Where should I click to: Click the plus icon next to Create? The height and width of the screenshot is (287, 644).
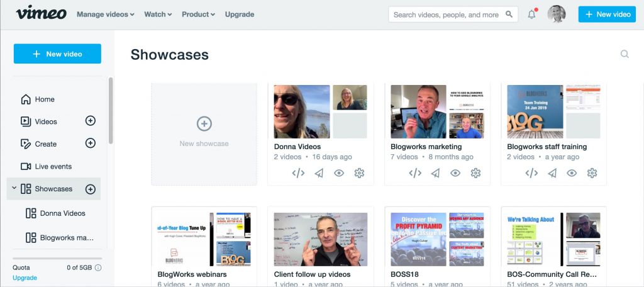pos(91,143)
